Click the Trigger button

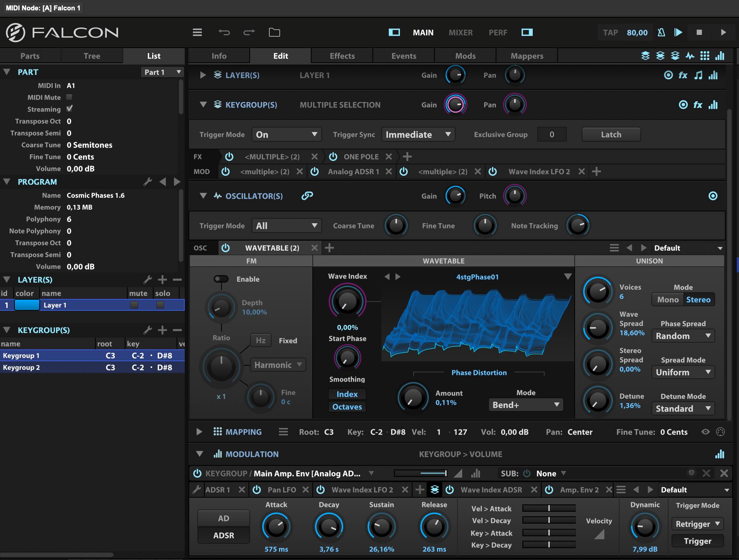[697, 541]
